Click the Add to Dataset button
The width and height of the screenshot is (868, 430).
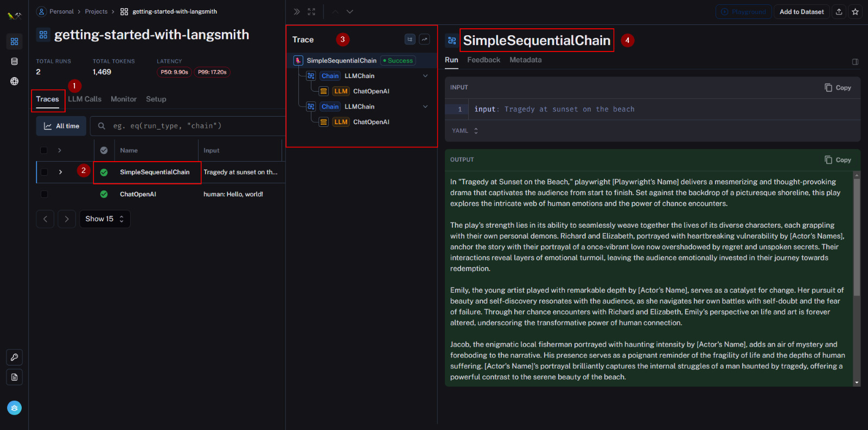[x=801, y=11]
